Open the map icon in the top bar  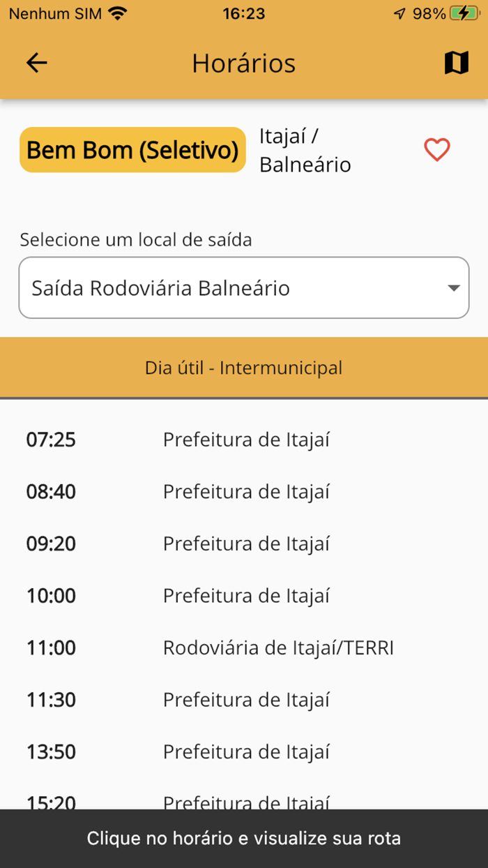pos(455,63)
